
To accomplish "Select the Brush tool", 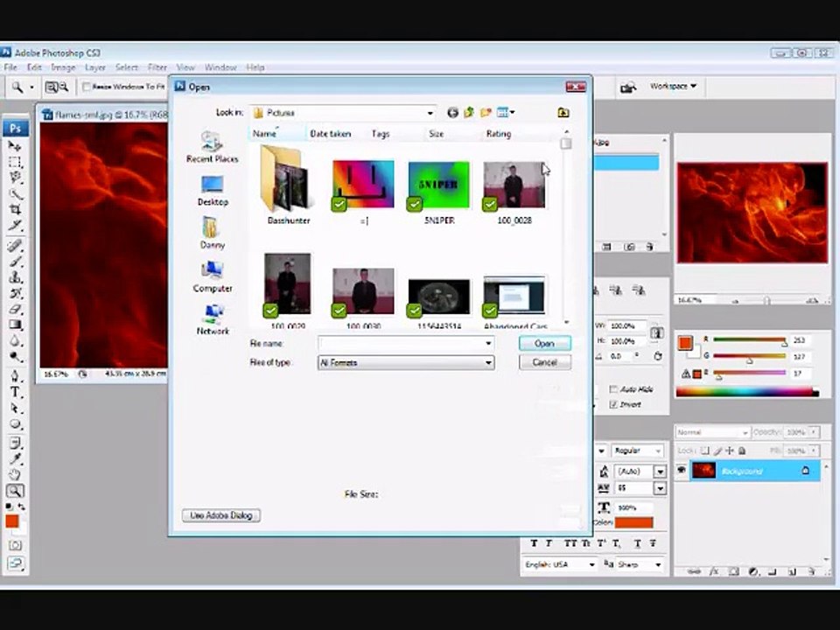I will click(x=15, y=262).
